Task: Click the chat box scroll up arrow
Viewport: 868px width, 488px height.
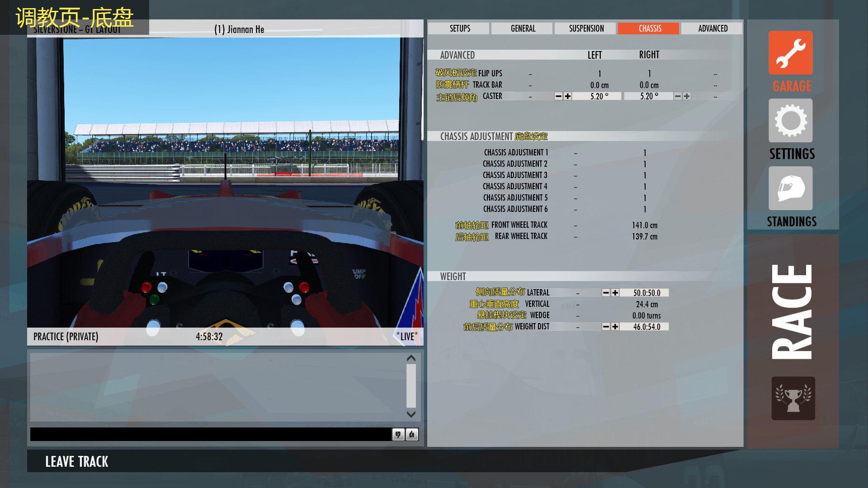Action: [x=411, y=358]
